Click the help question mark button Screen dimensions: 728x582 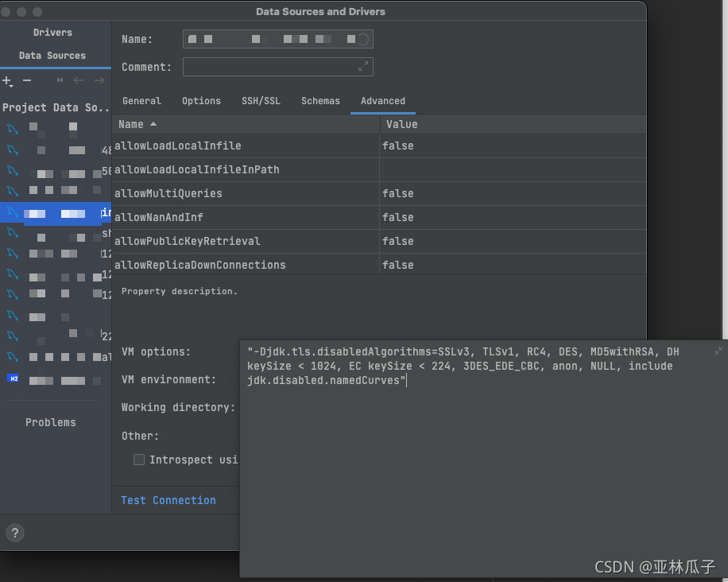coord(15,533)
